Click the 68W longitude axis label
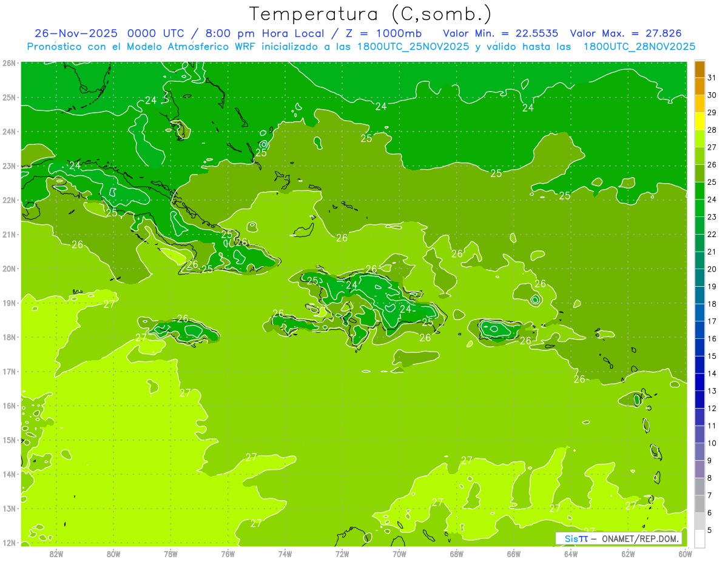Image resolution: width=728 pixels, height=562 pixels. [457, 553]
